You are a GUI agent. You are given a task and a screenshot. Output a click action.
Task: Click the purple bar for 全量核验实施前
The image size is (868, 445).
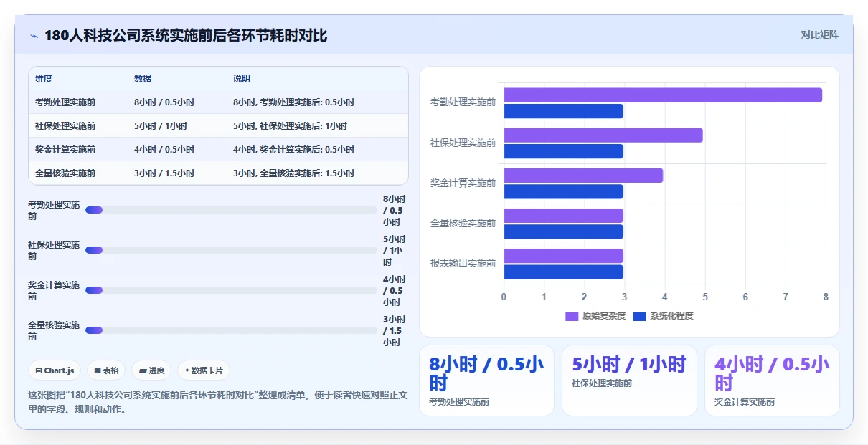pos(563,215)
